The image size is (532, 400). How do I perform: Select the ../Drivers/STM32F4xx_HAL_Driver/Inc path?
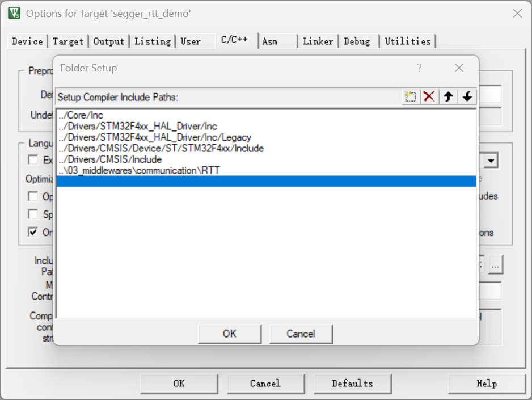[x=266, y=126]
